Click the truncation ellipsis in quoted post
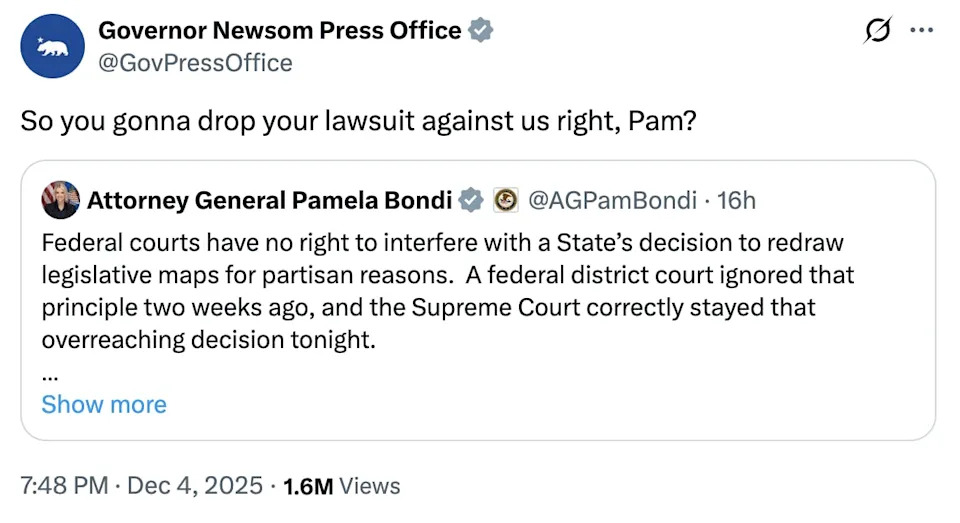 pyautogui.click(x=50, y=374)
